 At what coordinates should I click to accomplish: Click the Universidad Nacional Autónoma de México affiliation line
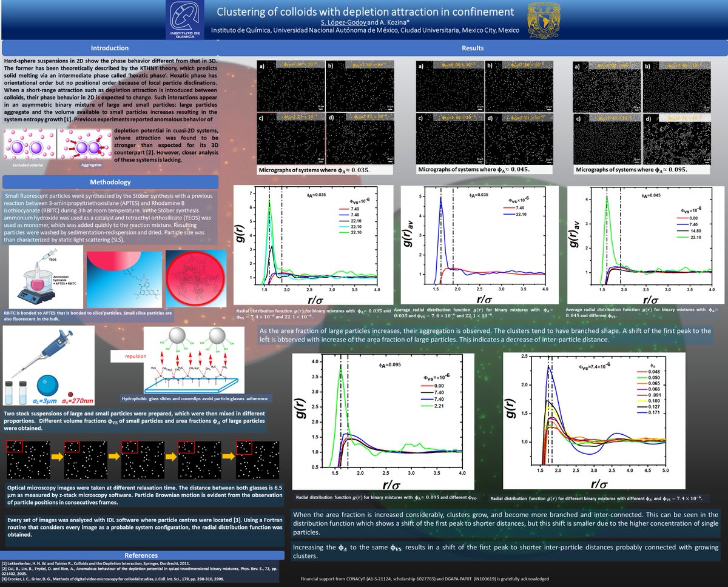click(x=365, y=30)
